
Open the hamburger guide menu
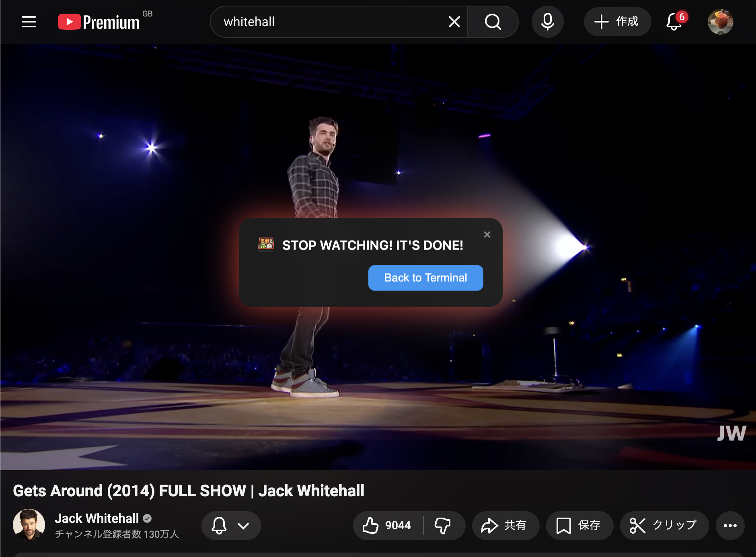pyautogui.click(x=29, y=22)
